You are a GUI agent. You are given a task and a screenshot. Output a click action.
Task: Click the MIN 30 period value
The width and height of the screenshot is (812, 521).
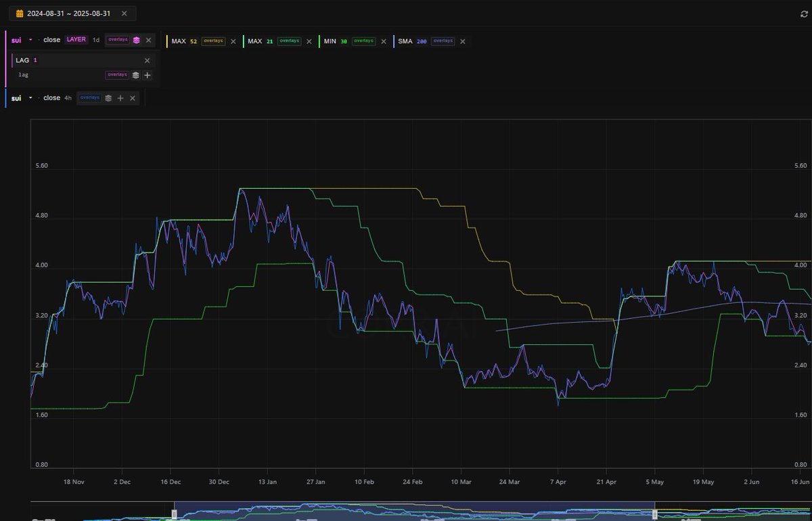(x=344, y=41)
